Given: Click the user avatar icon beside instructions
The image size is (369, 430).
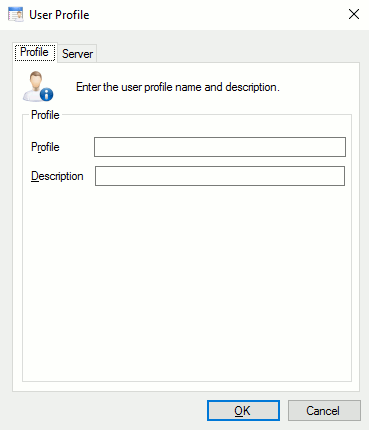Looking at the screenshot, I should [38, 86].
